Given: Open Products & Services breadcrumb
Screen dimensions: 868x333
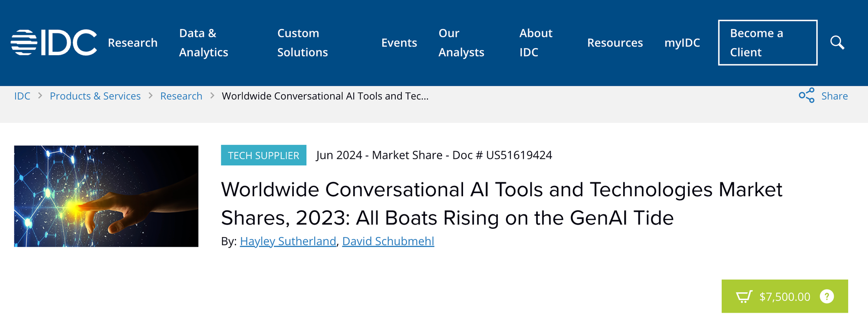Looking at the screenshot, I should tap(95, 96).
